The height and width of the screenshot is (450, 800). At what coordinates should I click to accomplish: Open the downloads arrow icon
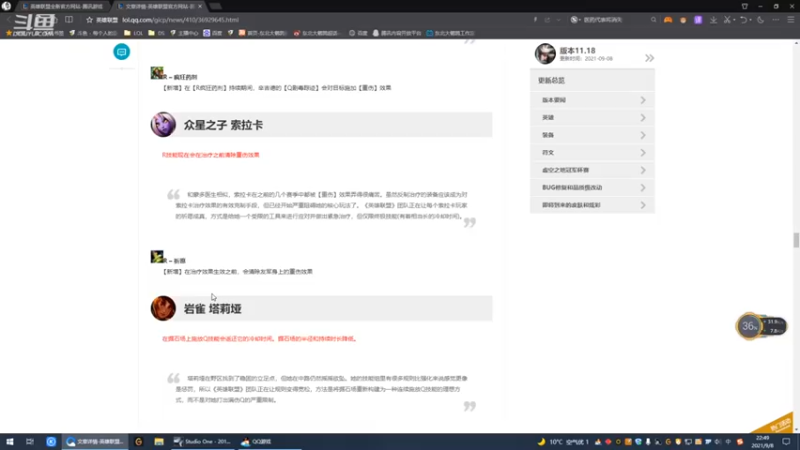click(713, 20)
